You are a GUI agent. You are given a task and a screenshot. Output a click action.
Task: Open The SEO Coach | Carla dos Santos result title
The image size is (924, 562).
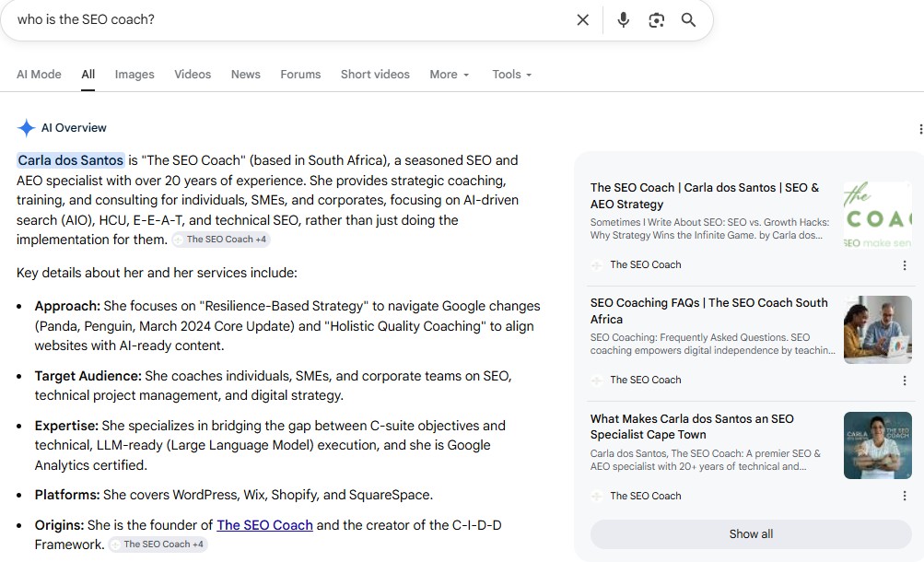(704, 195)
